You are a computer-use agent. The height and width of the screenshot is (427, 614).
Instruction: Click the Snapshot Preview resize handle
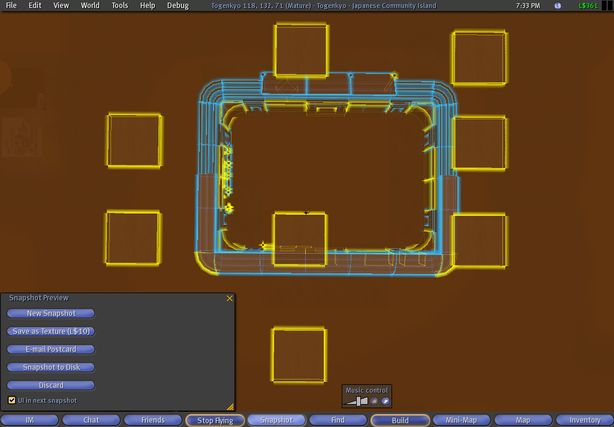click(x=229, y=405)
